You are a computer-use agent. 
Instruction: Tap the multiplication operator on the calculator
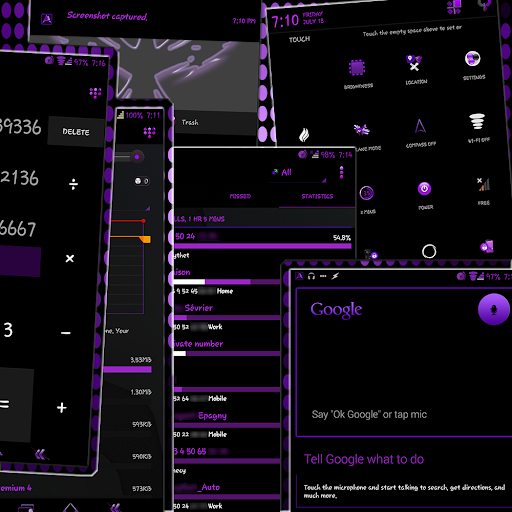click(70, 258)
